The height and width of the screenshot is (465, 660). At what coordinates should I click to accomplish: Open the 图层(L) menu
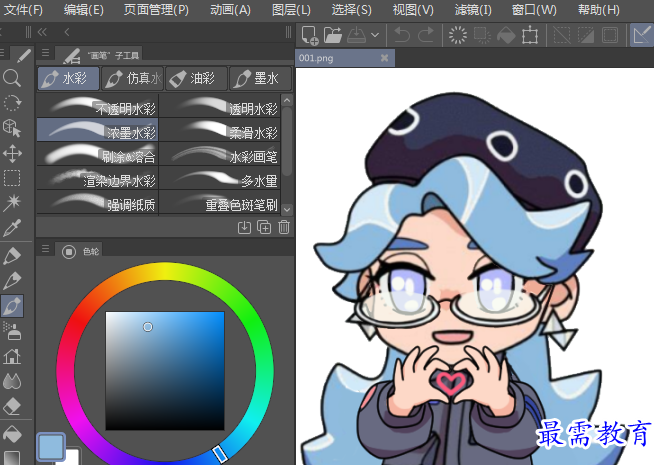click(x=291, y=10)
